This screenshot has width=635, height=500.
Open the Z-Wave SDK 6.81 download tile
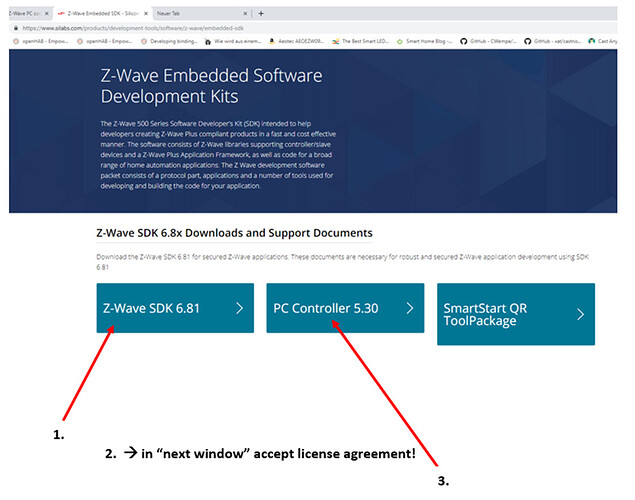pyautogui.click(x=175, y=308)
